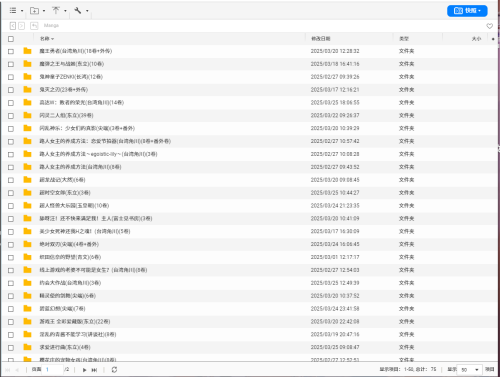
Task: Click the date 2025/02/27 12:54:03
Action: click(335, 270)
